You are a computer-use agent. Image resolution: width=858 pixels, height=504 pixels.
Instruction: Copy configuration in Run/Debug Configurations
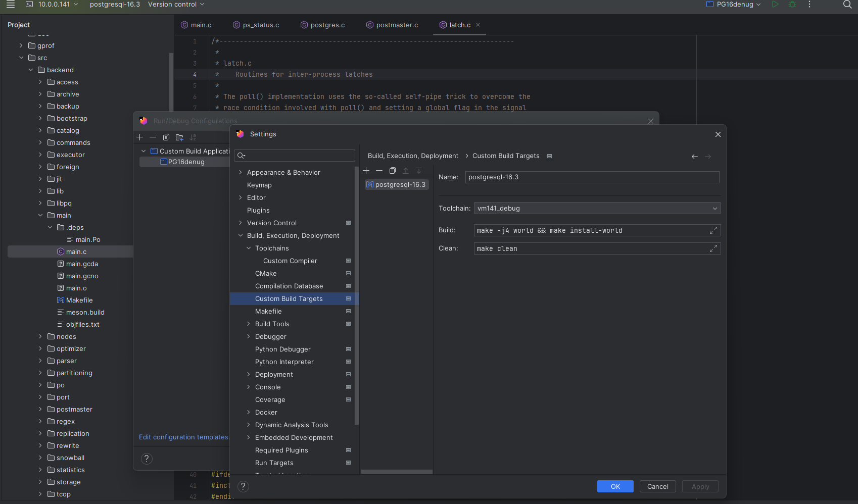[x=166, y=137]
